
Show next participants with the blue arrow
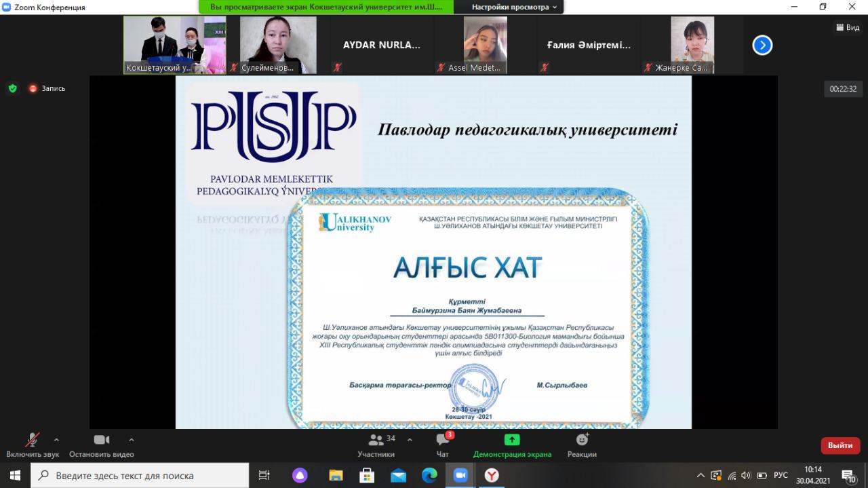pos(762,45)
